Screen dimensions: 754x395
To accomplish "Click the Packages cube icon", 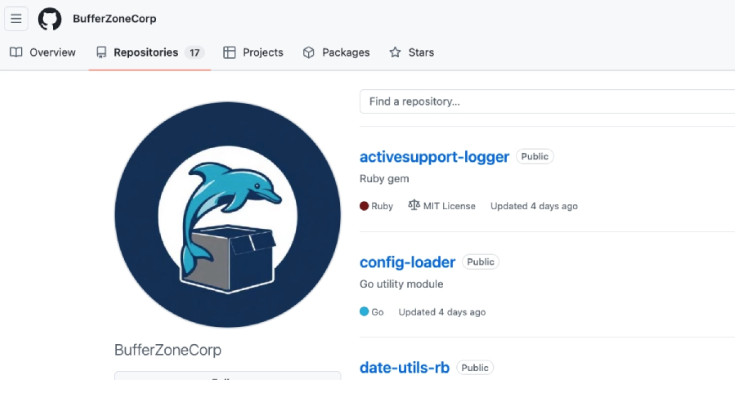I will [309, 52].
